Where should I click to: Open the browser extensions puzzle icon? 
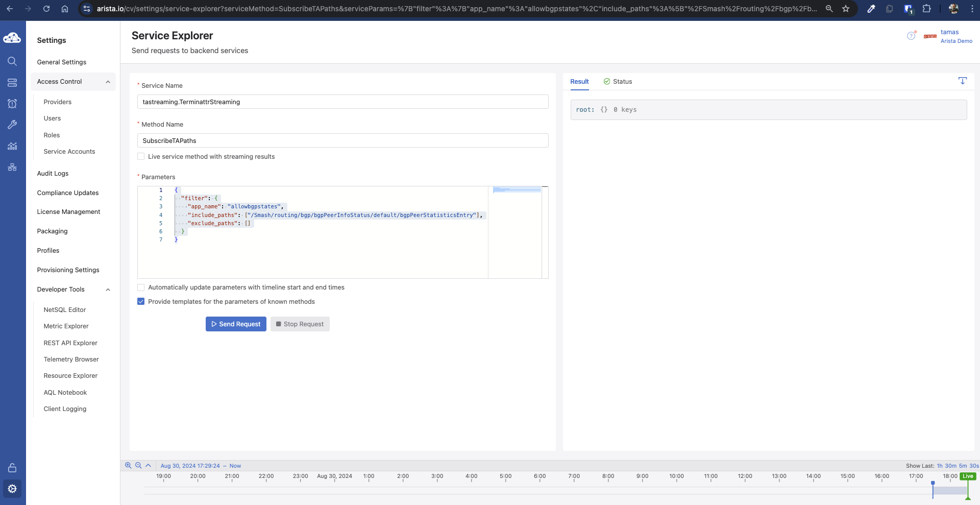point(927,9)
